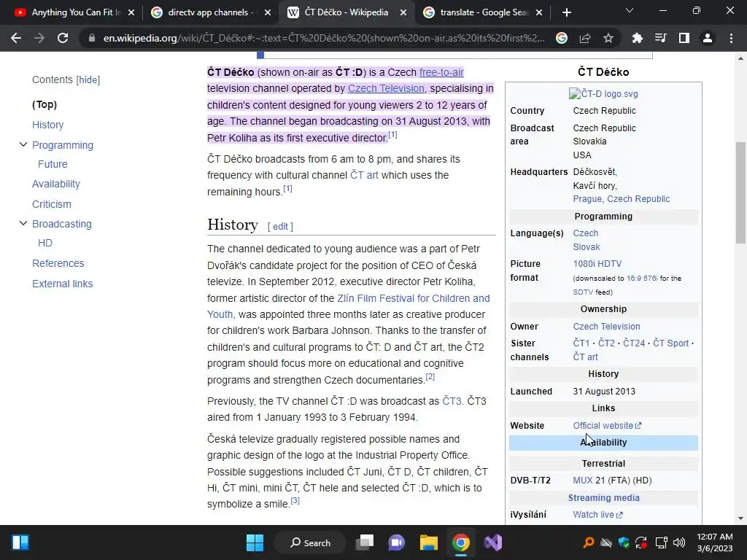This screenshot has width=747, height=560.
Task: Open the Chrome profile icon
Action: pyautogui.click(x=708, y=38)
